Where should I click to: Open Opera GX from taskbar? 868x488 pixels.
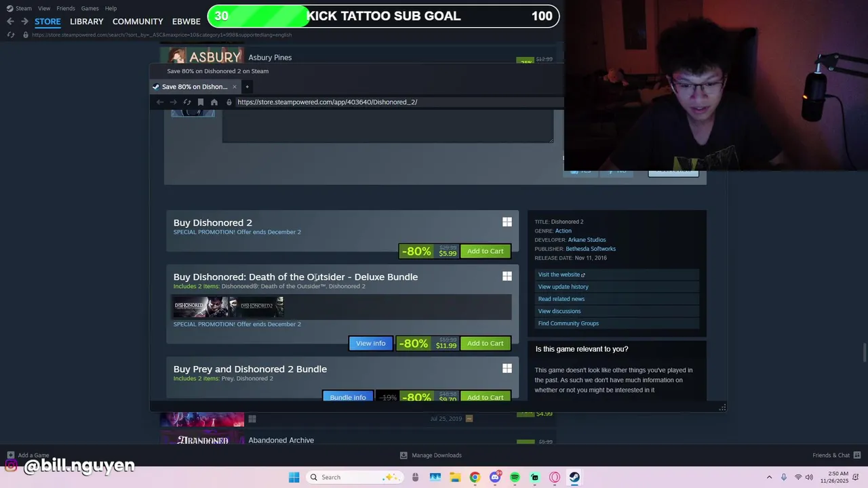pyautogui.click(x=555, y=477)
